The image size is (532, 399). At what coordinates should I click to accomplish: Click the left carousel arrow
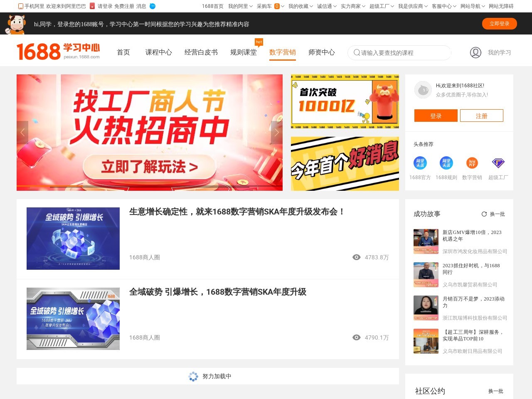pyautogui.click(x=23, y=132)
